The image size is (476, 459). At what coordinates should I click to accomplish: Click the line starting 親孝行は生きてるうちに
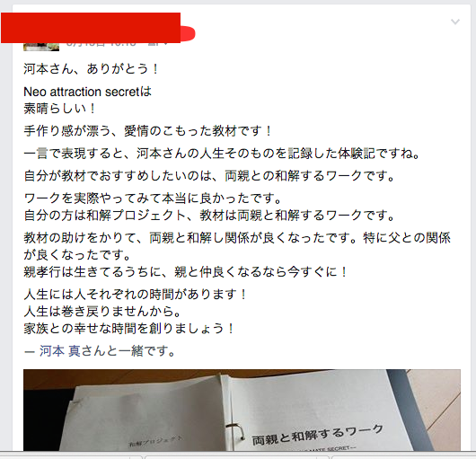coord(186,271)
